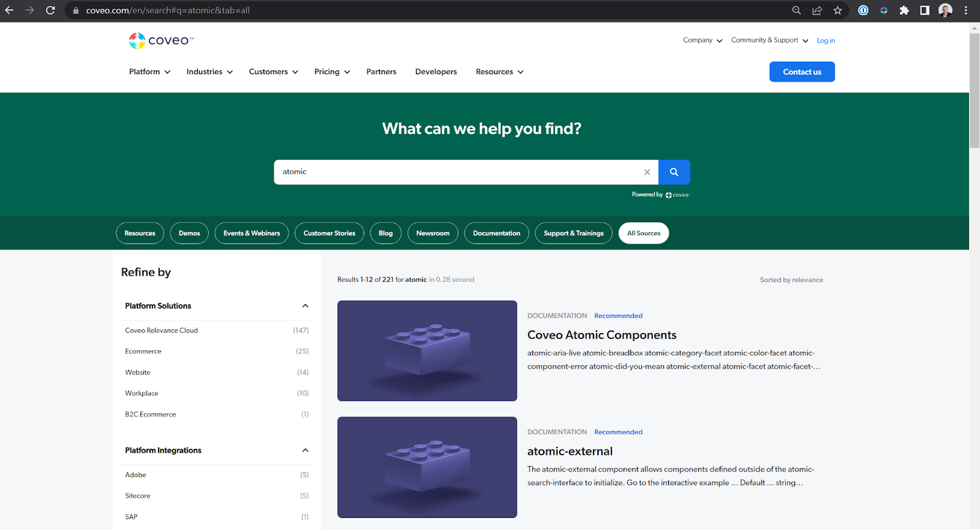Collapse the Platform Integrations facet
The width and height of the screenshot is (980, 529).
305,450
